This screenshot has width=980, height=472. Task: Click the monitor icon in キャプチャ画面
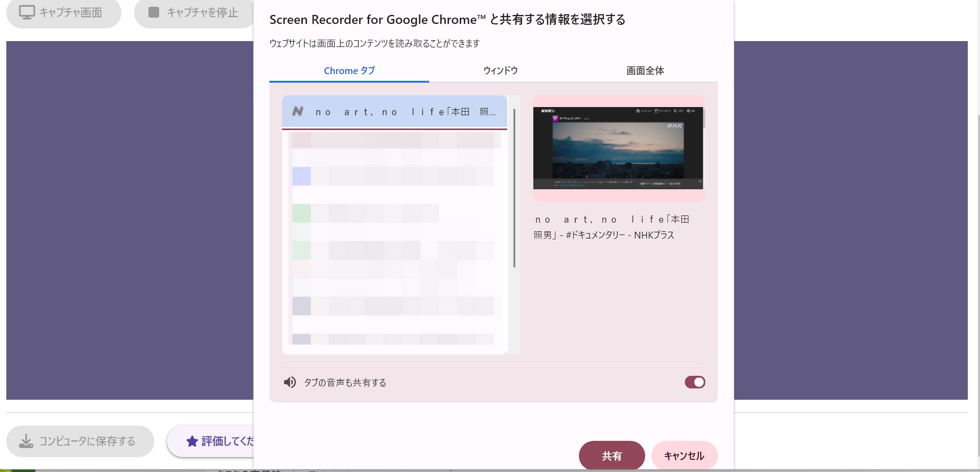(x=27, y=12)
